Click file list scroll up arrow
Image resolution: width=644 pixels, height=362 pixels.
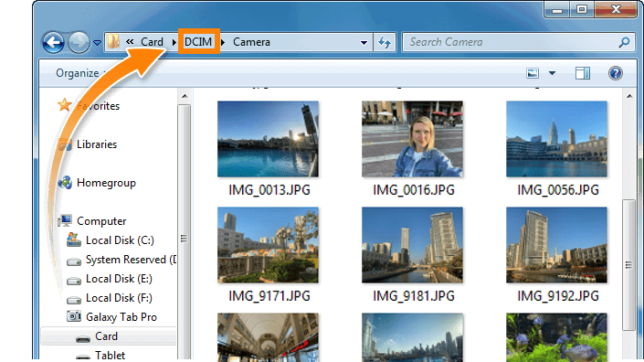click(x=629, y=96)
